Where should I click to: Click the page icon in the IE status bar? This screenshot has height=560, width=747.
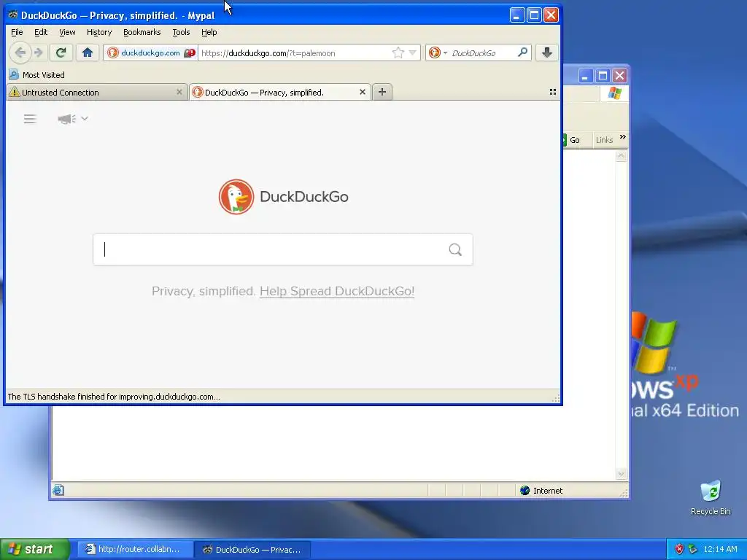[x=58, y=490]
